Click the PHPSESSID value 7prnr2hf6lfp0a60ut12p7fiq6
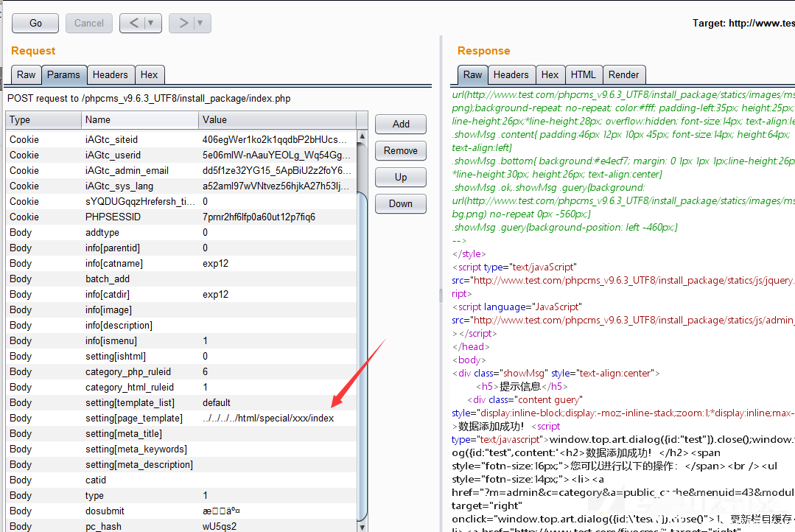This screenshot has height=532, width=795. (x=259, y=217)
